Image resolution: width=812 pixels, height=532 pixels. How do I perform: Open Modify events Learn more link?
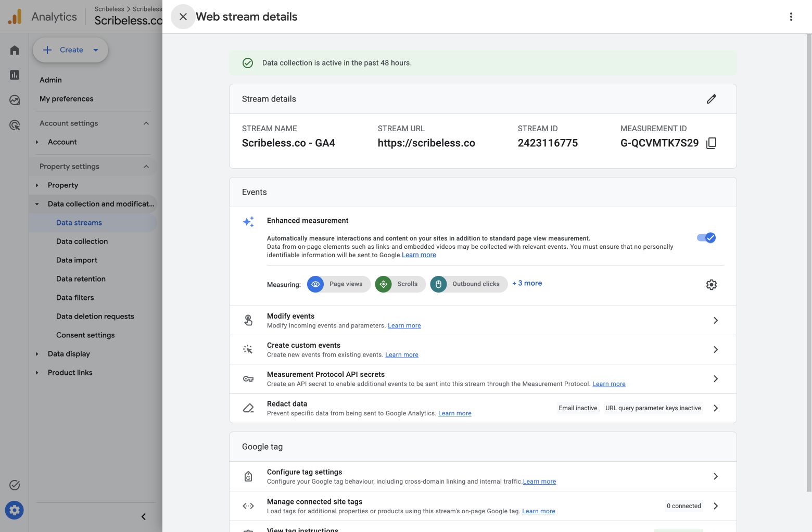[404, 326]
